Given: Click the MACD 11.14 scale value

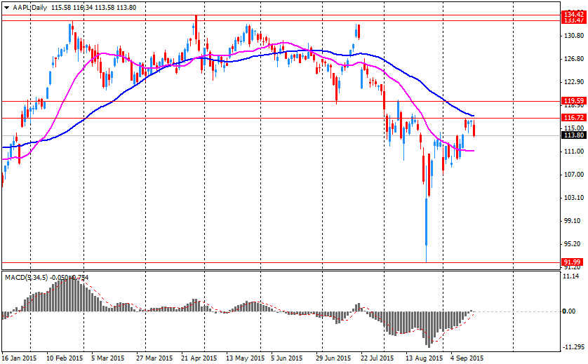Looking at the screenshot, I should pos(571,276).
